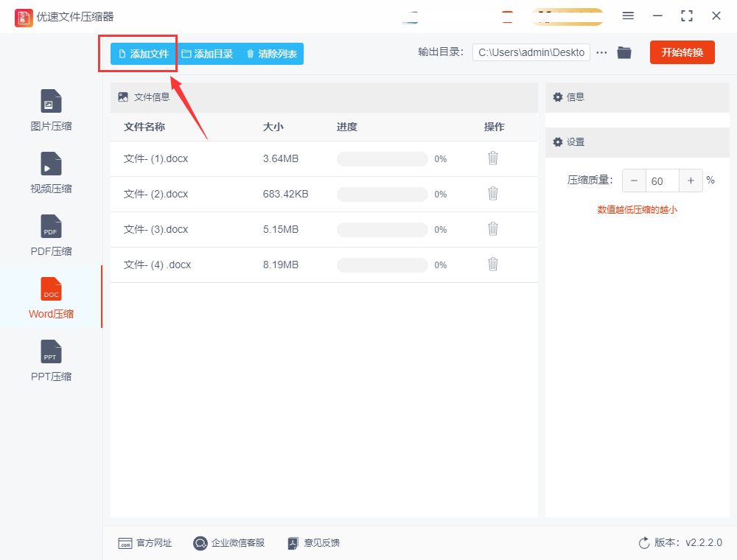This screenshot has width=737, height=560.
Task: Maximize the window with the fullscreen icon
Action: tap(687, 16)
